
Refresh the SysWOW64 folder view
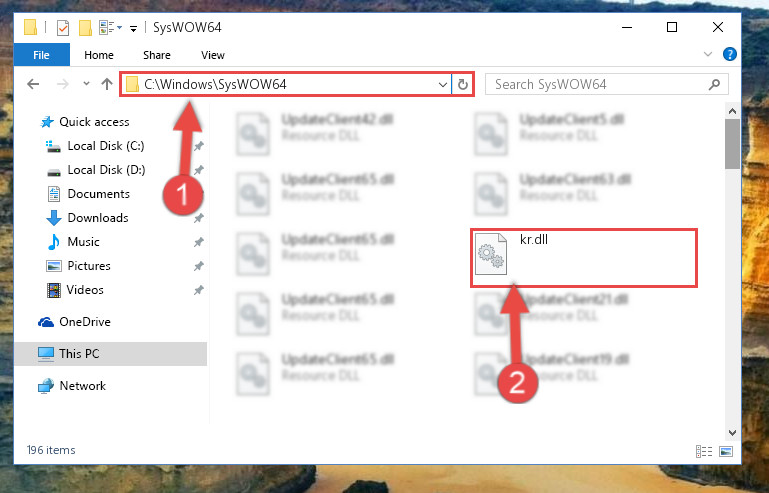(462, 84)
